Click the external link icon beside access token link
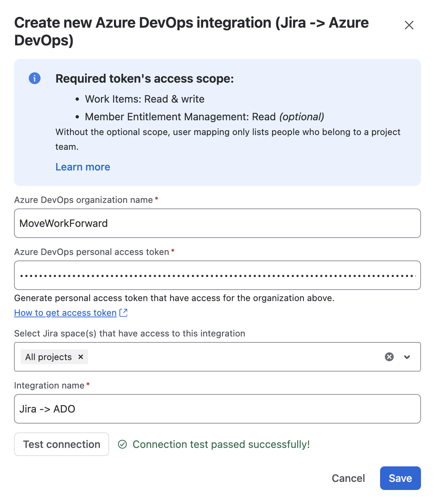Screen dimensions: 435x504 [123, 313]
